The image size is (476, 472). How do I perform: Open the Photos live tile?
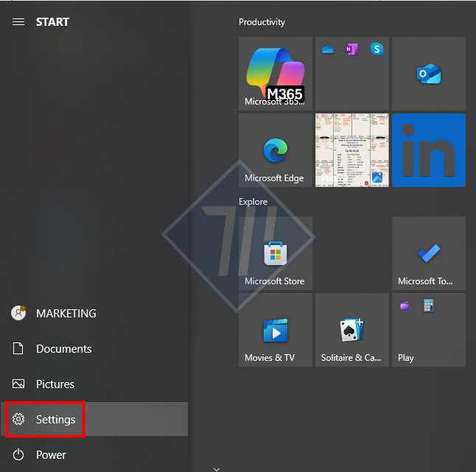point(351,150)
